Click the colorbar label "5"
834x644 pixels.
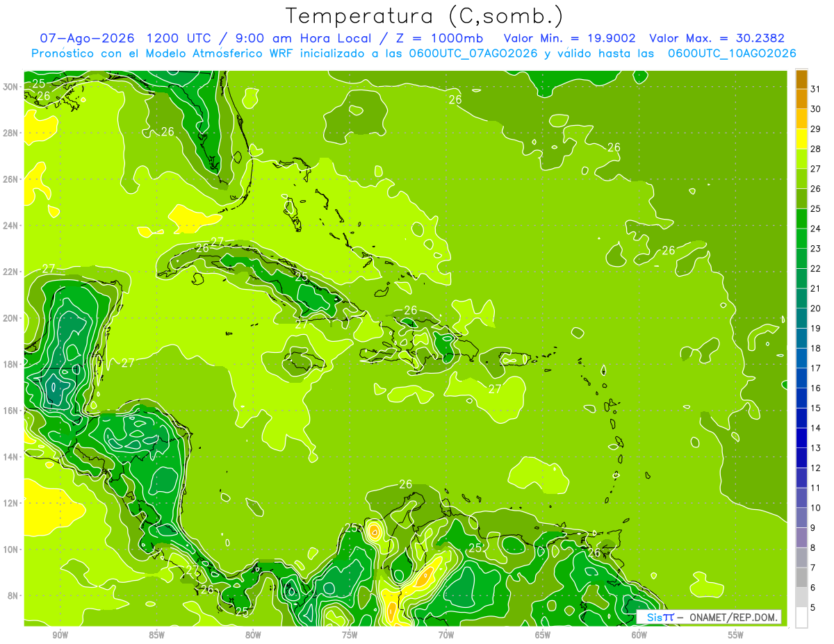(813, 607)
